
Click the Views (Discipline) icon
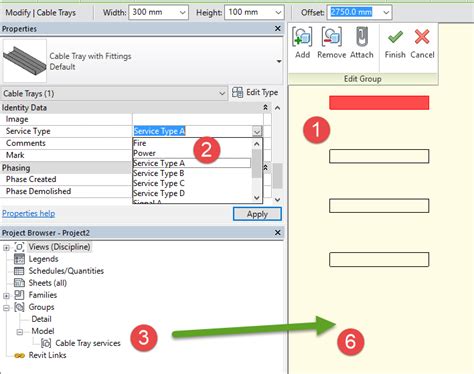[19, 247]
